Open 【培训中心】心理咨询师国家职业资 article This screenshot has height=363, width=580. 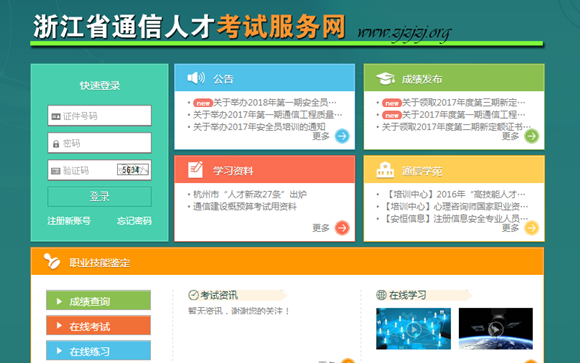[x=455, y=206]
